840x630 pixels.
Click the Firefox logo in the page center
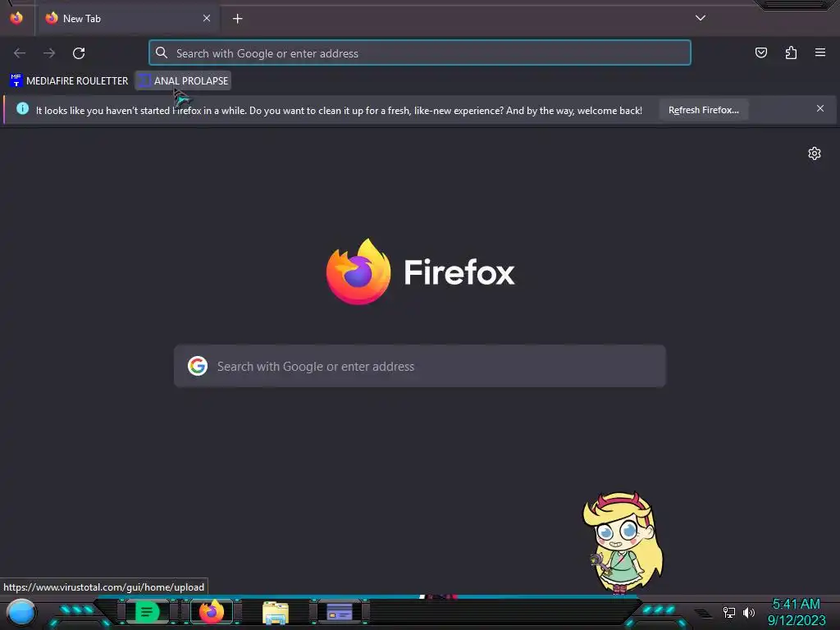coord(358,272)
